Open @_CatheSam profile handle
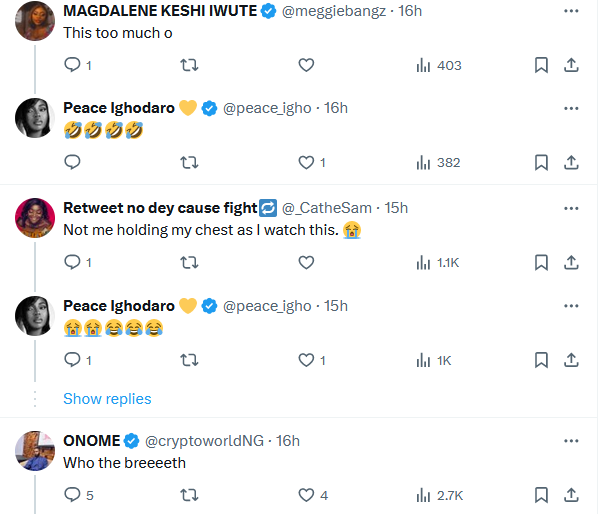 [x=326, y=208]
